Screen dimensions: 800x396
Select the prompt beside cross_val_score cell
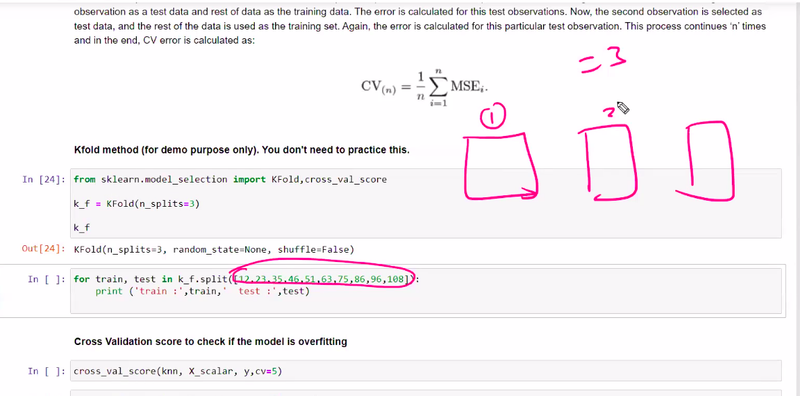46,372
